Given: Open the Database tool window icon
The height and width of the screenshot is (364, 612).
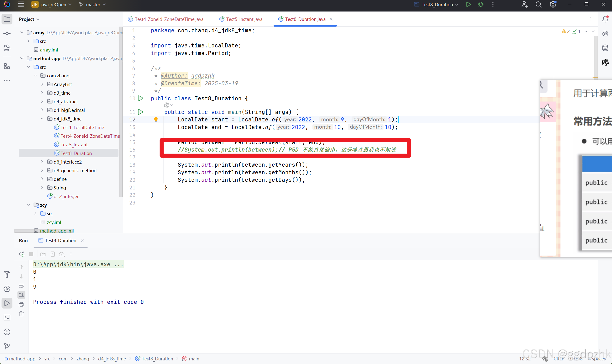Looking at the screenshot, I should 605,48.
